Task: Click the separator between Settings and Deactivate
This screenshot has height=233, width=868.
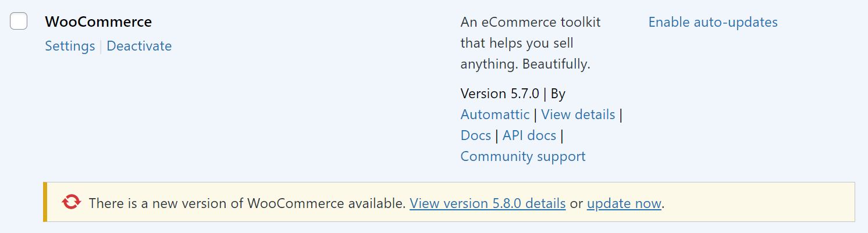Action: point(101,46)
